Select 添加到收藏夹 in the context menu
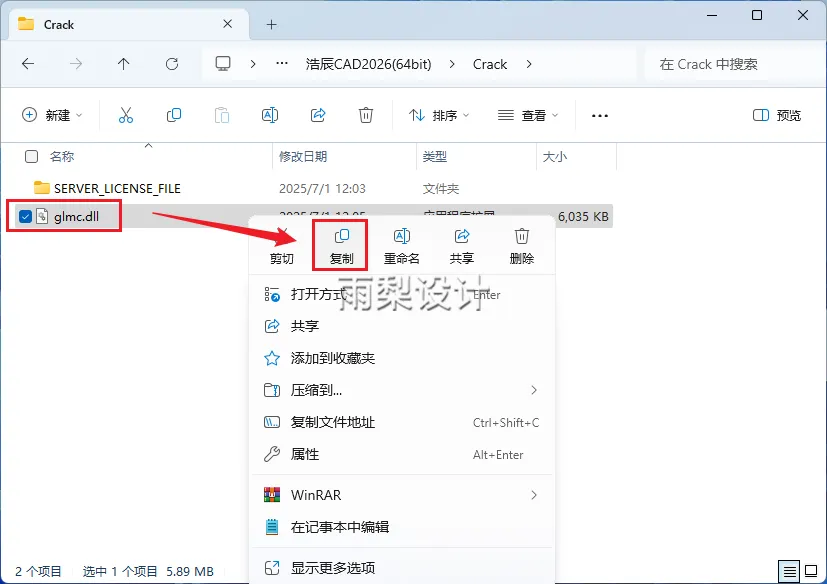 click(402, 358)
